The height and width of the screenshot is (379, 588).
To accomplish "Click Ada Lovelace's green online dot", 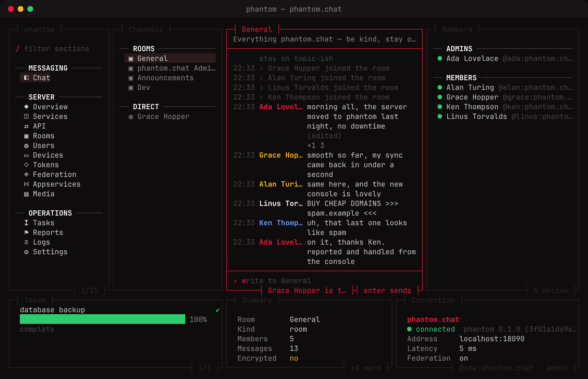I will click(440, 58).
